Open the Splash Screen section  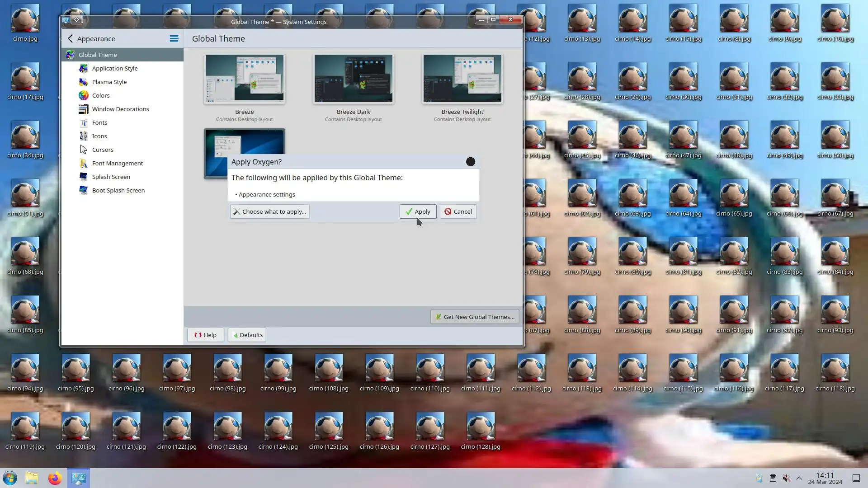coord(111,177)
